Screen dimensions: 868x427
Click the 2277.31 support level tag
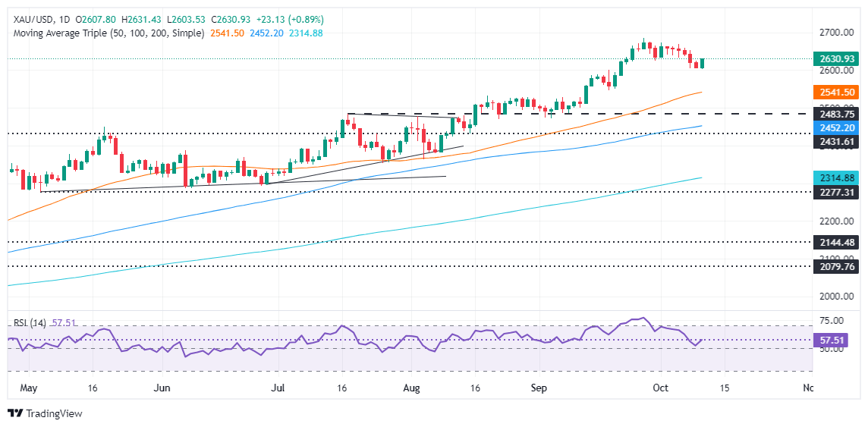click(837, 192)
